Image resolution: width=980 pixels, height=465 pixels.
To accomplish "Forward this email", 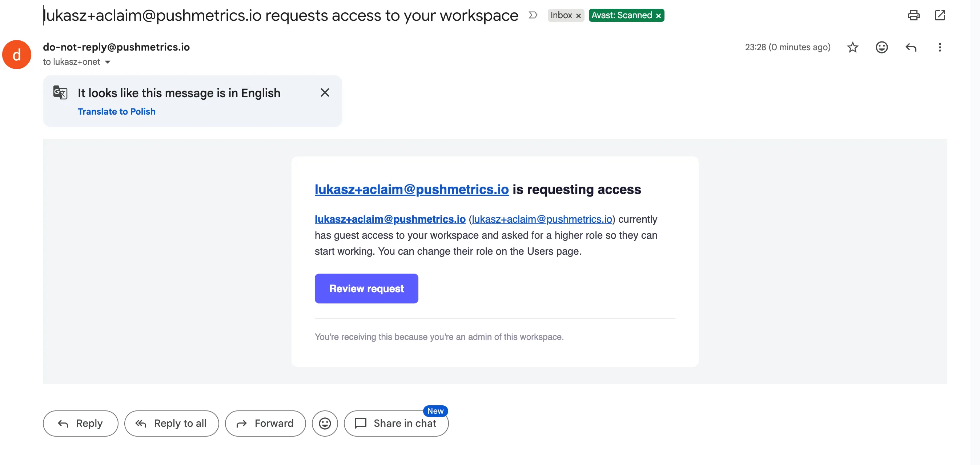I will pos(265,423).
